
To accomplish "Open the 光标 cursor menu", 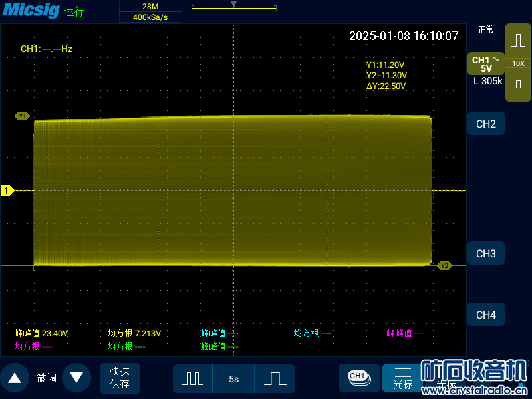I will [403, 378].
